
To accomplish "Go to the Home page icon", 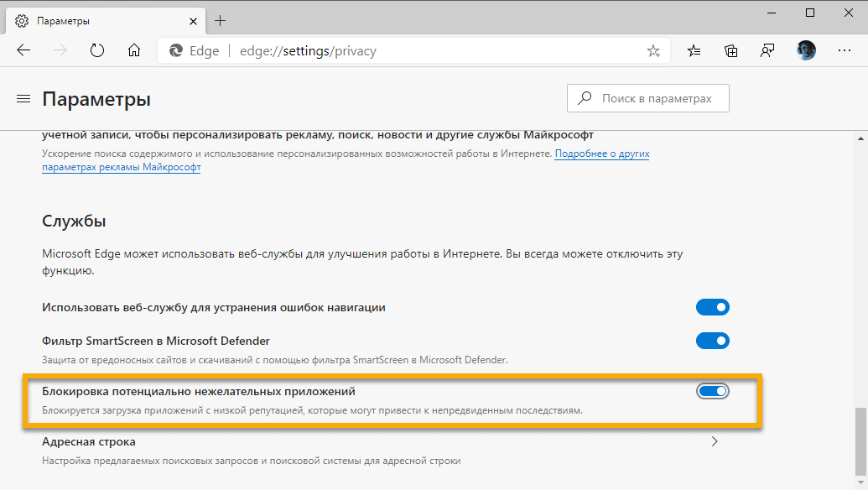I will tap(134, 50).
